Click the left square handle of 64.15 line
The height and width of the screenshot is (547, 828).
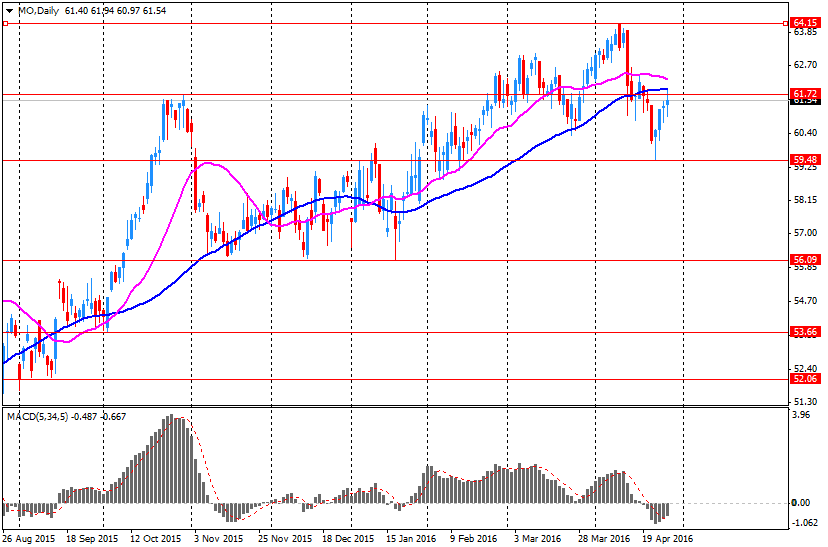click(x=5, y=23)
